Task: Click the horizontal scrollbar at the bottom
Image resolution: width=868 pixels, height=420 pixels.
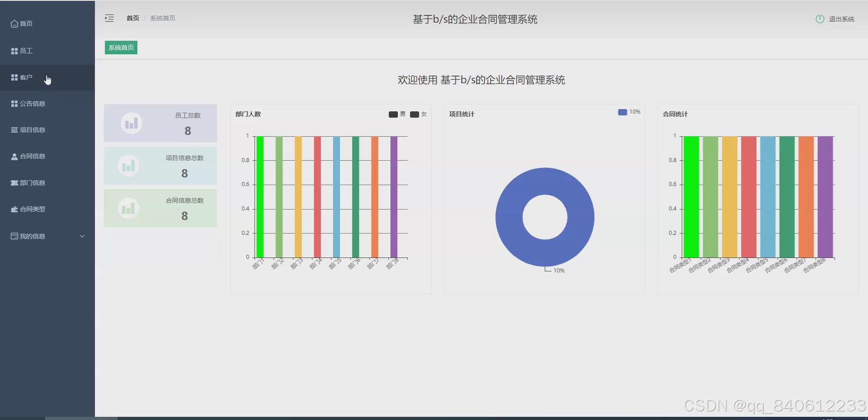Action: [x=81, y=418]
